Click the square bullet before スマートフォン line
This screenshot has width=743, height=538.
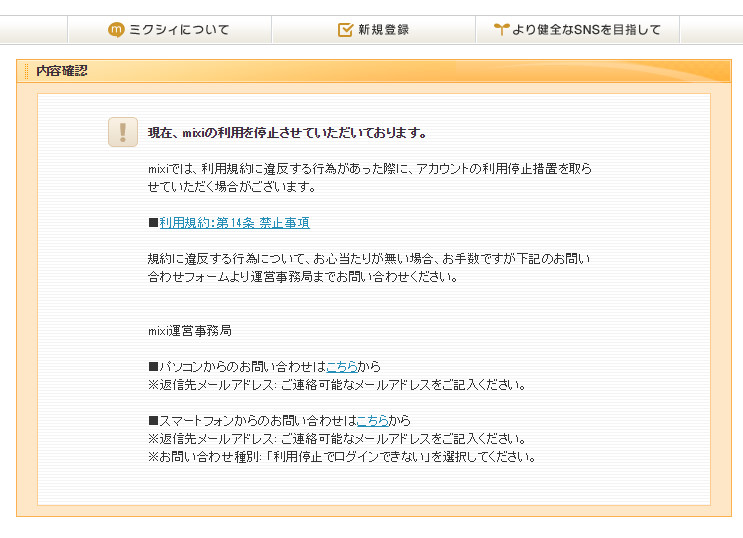pos(153,421)
